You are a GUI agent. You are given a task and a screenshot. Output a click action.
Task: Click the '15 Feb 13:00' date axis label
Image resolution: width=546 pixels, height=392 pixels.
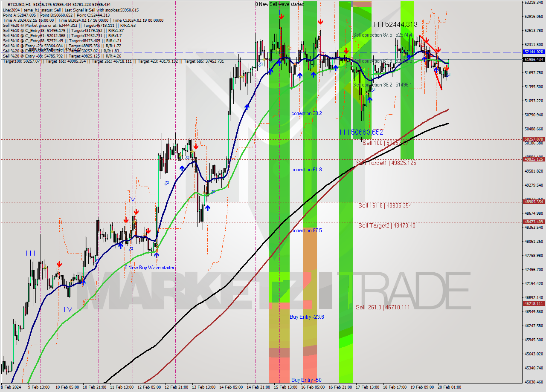coord(285,387)
